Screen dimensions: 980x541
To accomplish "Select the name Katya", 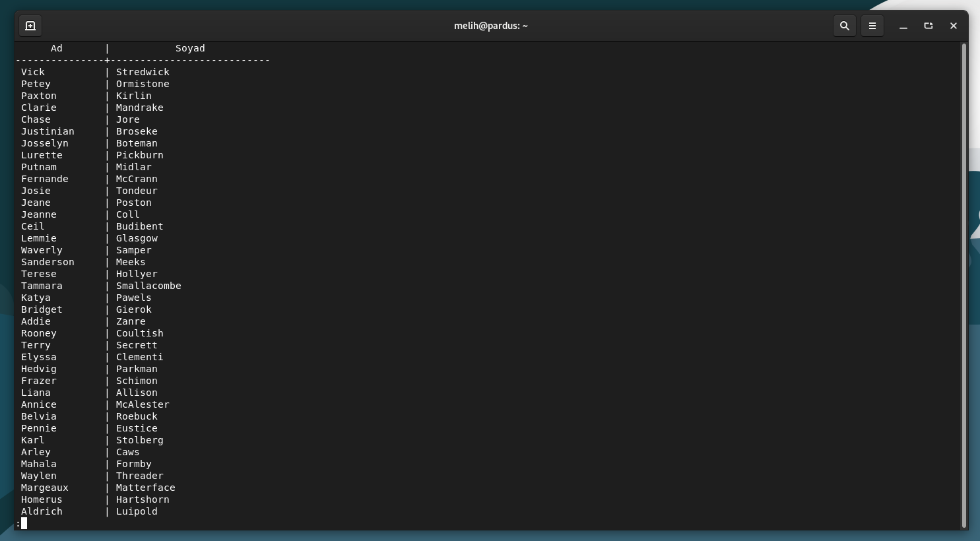I will pyautogui.click(x=36, y=298).
